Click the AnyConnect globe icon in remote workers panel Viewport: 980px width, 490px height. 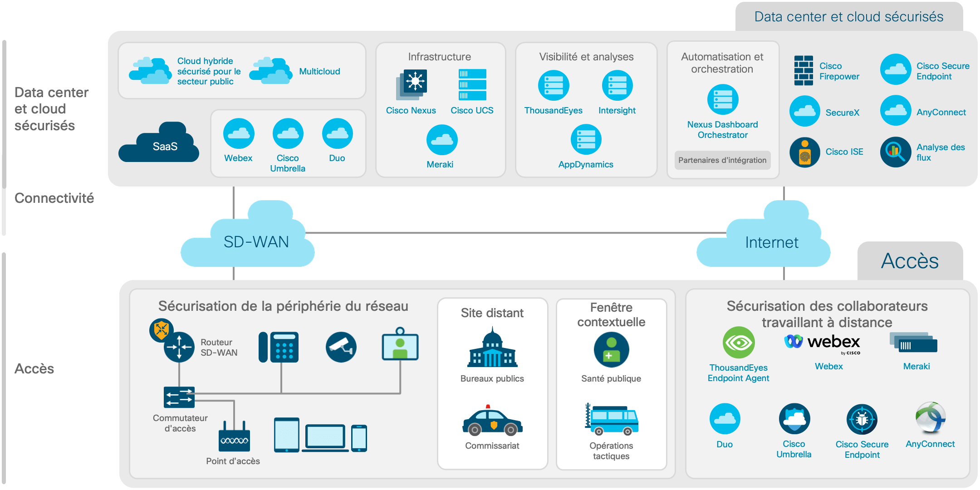pyautogui.click(x=931, y=417)
